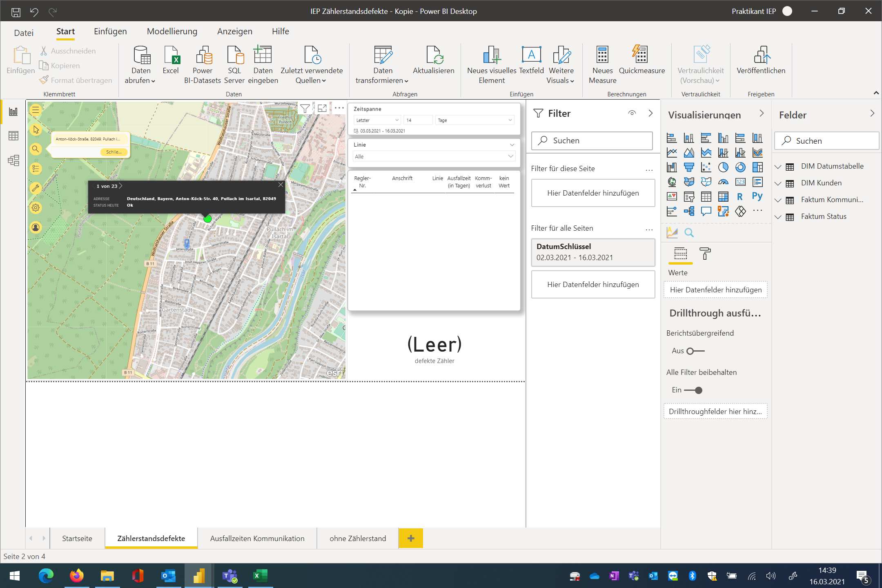This screenshot has height=588, width=882.
Task: Choose the gauge visualization
Action: click(x=723, y=182)
